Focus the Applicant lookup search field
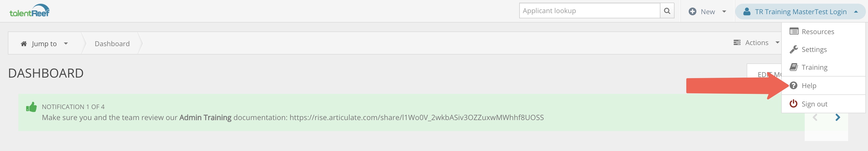This screenshot has width=868, height=151. click(589, 11)
